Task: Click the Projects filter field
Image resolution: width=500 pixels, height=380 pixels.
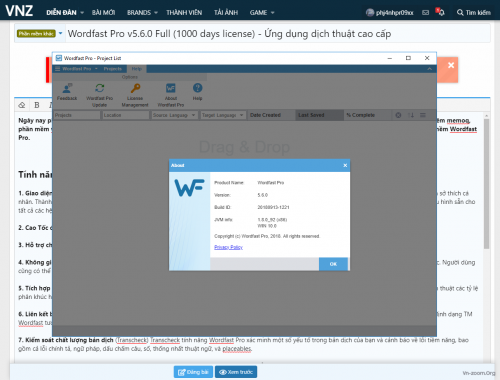Action: point(77,115)
